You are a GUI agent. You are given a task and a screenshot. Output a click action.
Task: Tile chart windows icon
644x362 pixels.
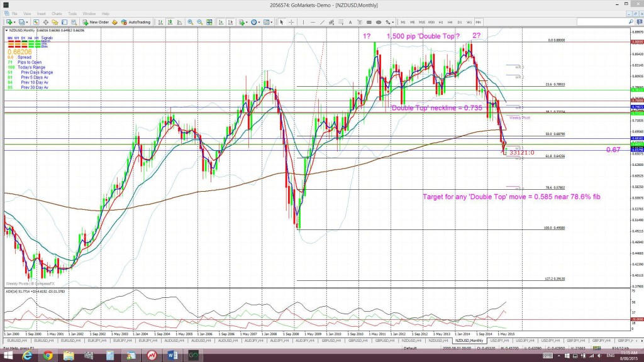click(209, 22)
